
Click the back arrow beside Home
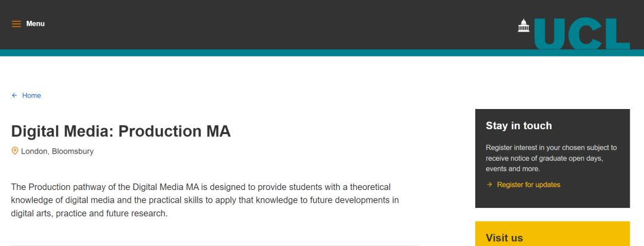(x=14, y=95)
